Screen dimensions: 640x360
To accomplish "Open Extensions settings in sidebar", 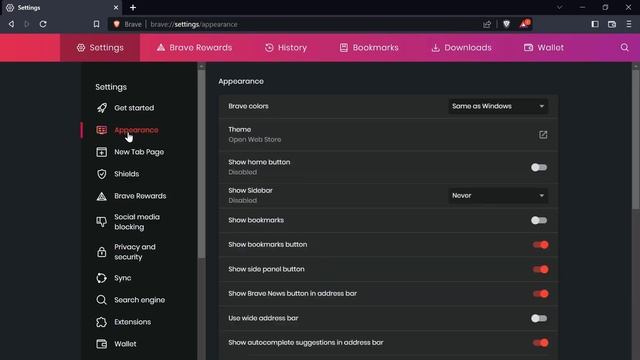I will click(133, 322).
